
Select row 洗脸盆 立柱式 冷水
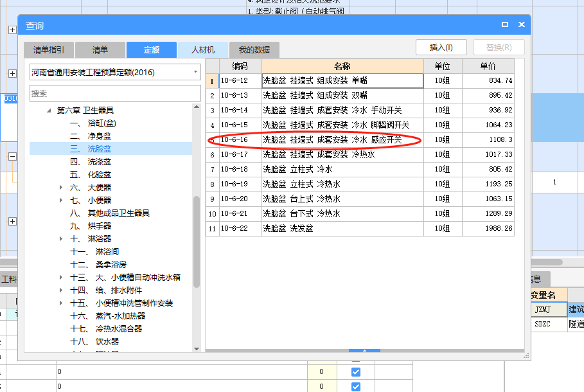(x=360, y=170)
